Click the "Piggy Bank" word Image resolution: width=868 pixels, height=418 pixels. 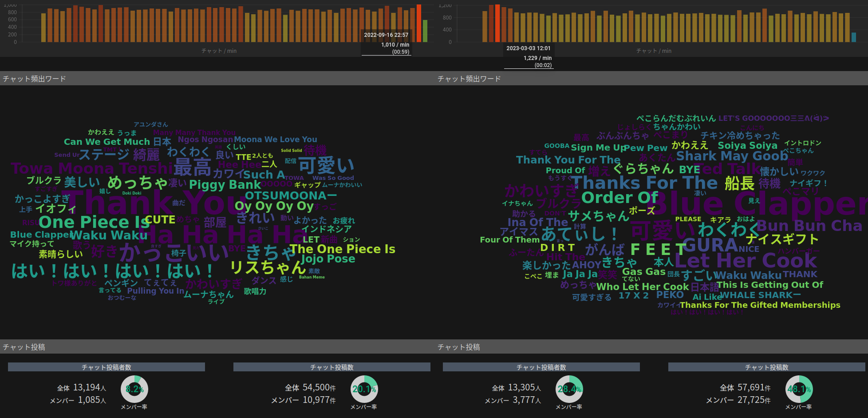[225, 184]
